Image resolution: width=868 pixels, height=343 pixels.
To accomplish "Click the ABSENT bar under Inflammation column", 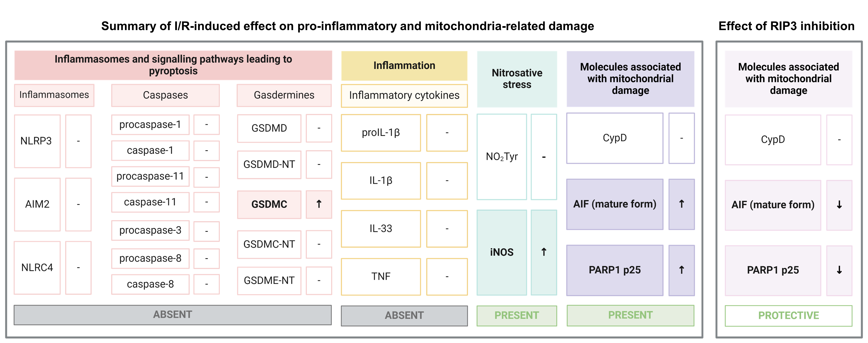I will [x=404, y=315].
